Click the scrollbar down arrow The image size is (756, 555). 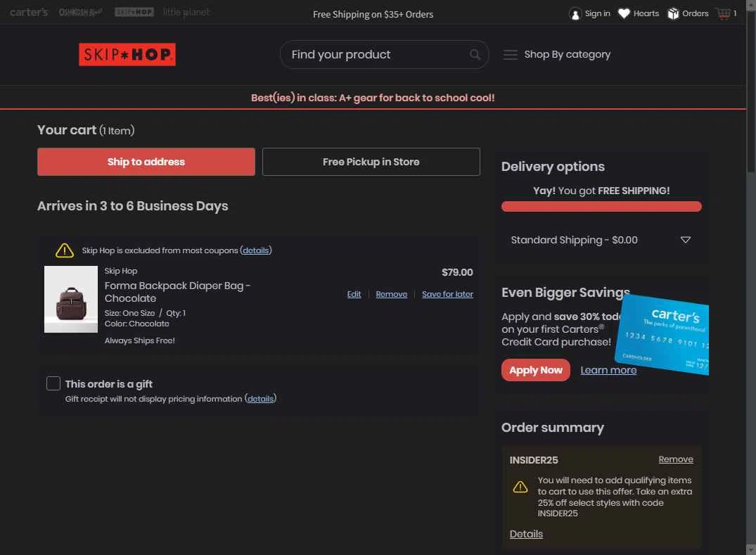click(750, 549)
